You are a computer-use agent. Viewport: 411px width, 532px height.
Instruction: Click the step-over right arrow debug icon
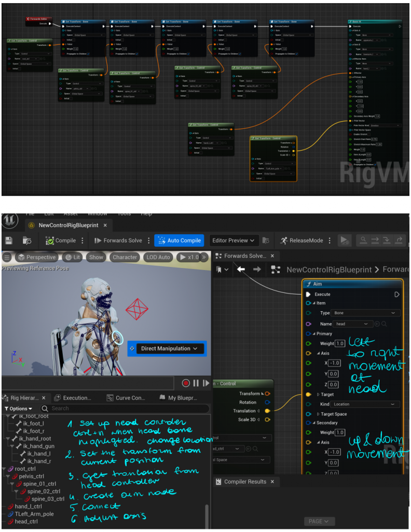point(375,240)
